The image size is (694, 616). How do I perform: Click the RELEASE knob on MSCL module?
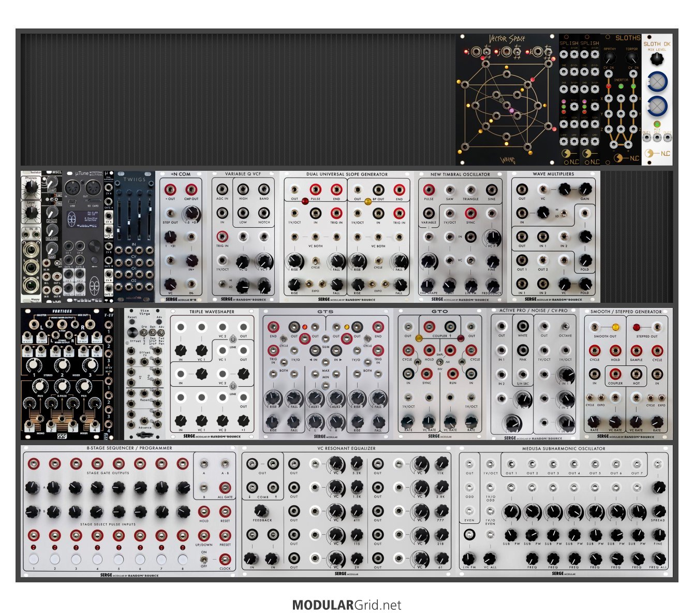pyautogui.click(x=51, y=229)
